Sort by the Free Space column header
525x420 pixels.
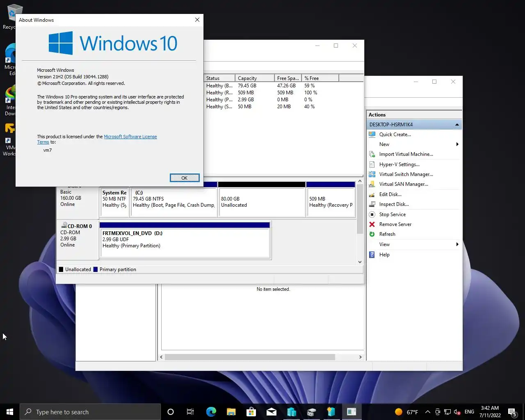(x=288, y=78)
